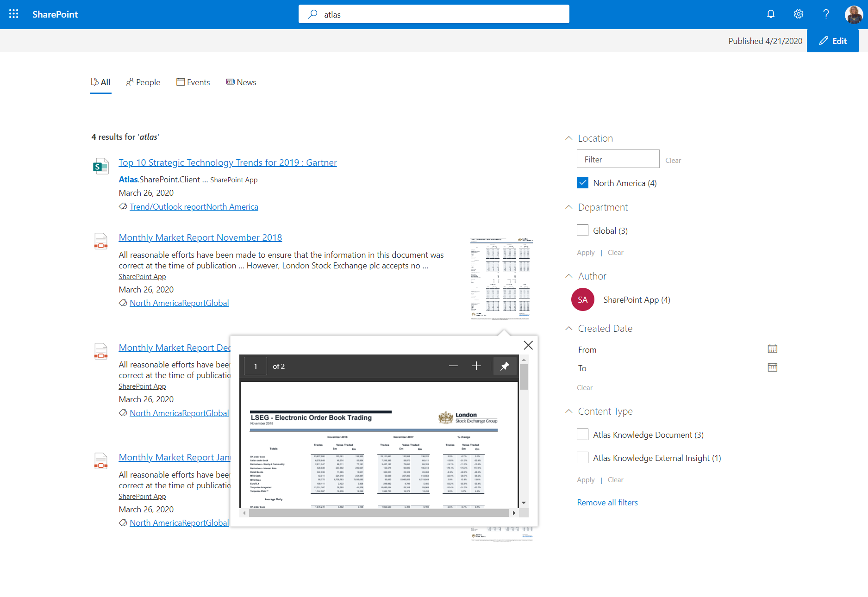Switch to the News search tab
The height and width of the screenshot is (597, 868).
coord(241,82)
